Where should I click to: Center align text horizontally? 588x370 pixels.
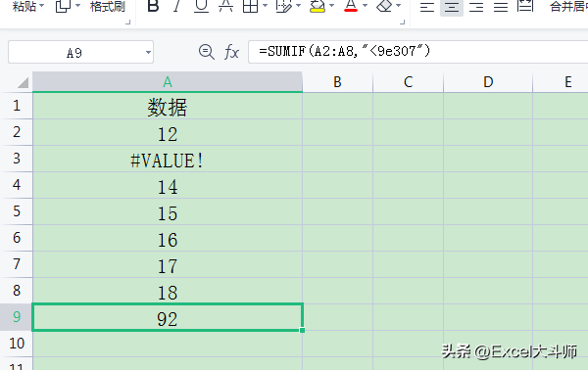tap(452, 7)
